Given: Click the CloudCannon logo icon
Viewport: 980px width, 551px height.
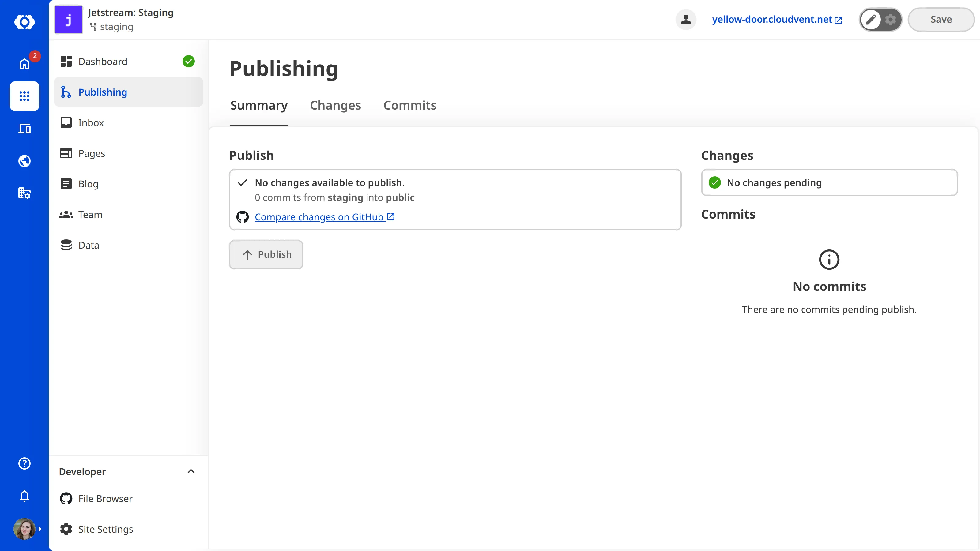Looking at the screenshot, I should coord(24,22).
